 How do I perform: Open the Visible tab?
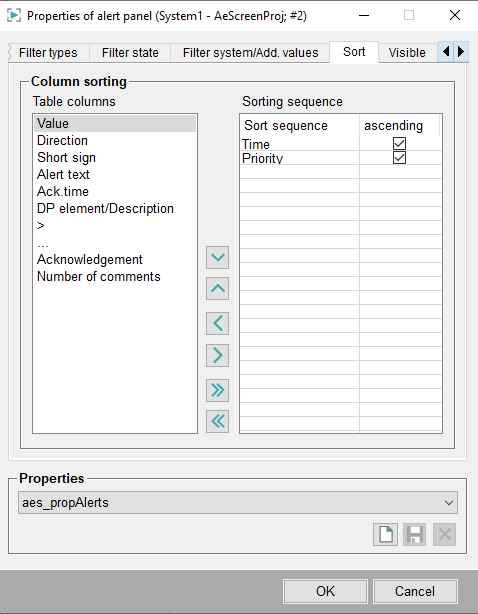(407, 53)
